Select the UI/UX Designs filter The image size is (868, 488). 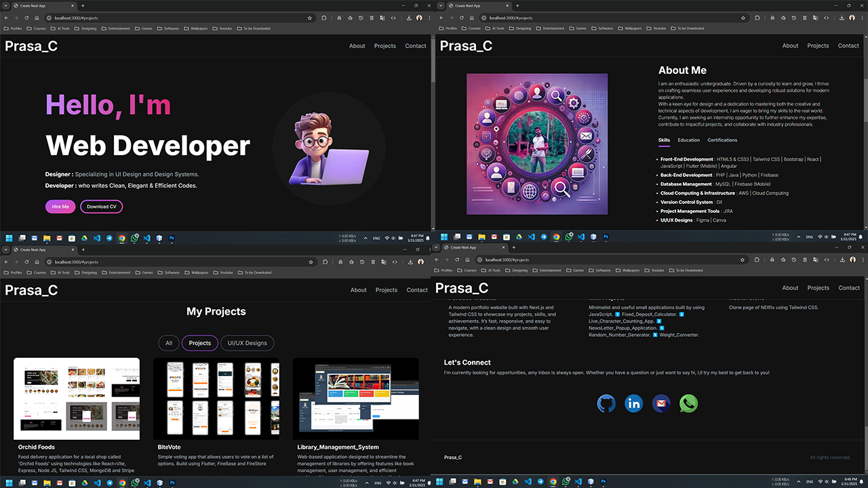[247, 343]
